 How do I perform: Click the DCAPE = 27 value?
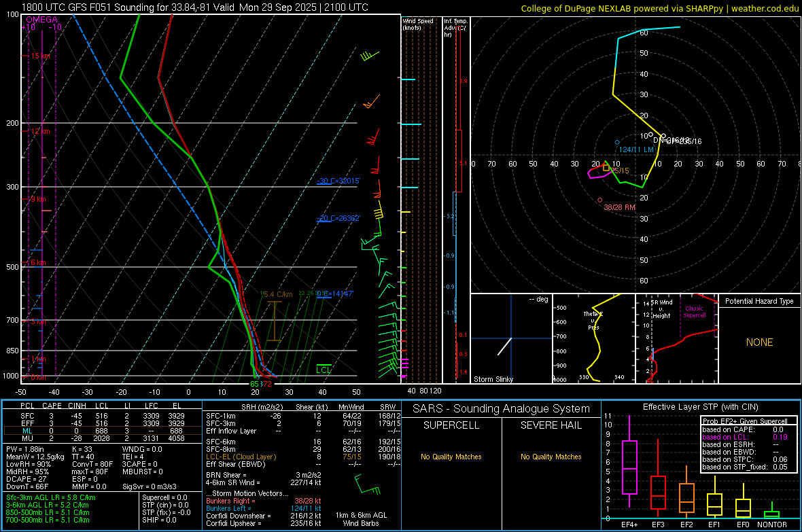click(25, 479)
